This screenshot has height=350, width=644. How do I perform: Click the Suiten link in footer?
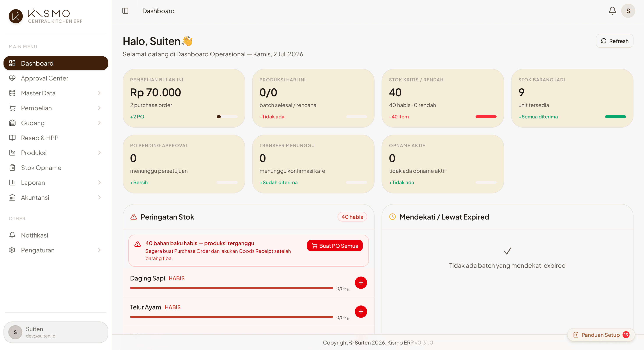363,342
